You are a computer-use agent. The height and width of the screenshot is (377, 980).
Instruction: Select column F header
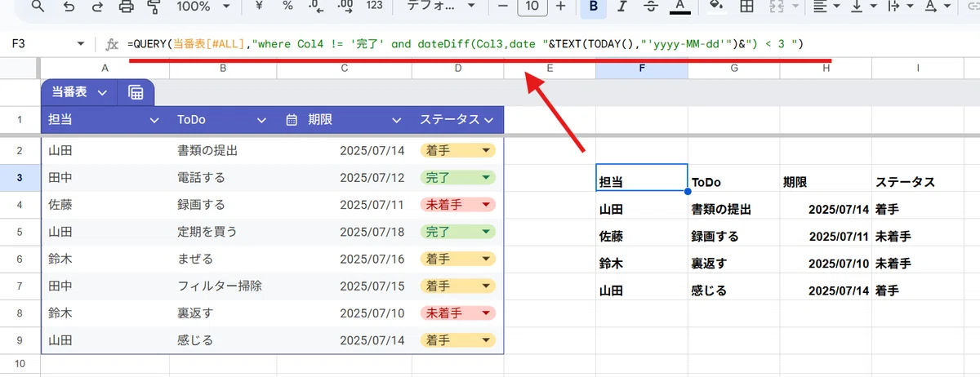point(642,69)
